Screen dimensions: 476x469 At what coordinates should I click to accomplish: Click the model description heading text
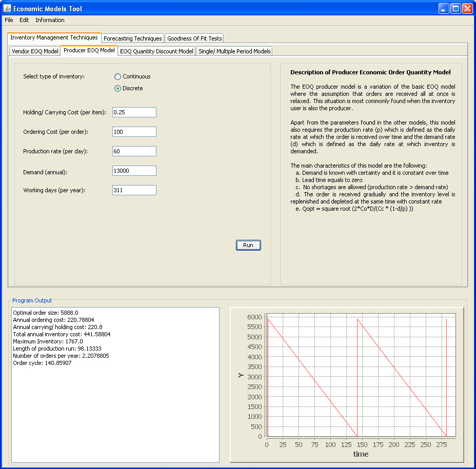(x=370, y=72)
